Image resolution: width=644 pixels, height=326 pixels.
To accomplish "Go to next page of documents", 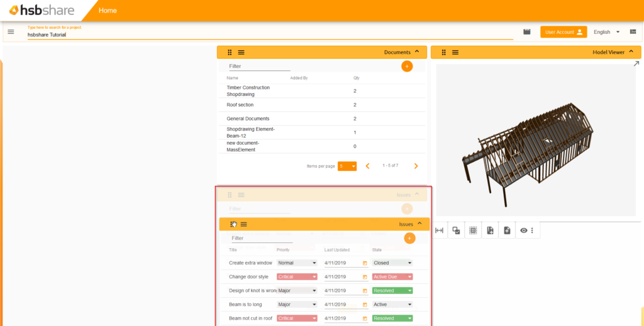I will [416, 166].
